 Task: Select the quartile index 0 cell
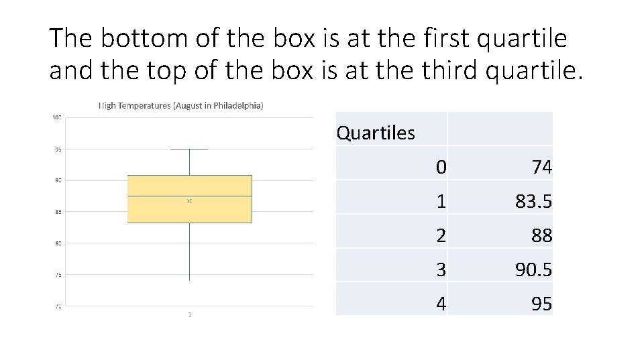439,168
